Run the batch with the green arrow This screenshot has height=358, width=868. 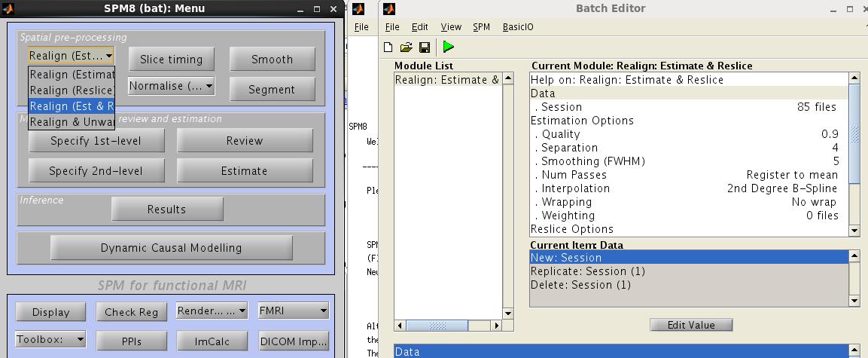coord(449,47)
